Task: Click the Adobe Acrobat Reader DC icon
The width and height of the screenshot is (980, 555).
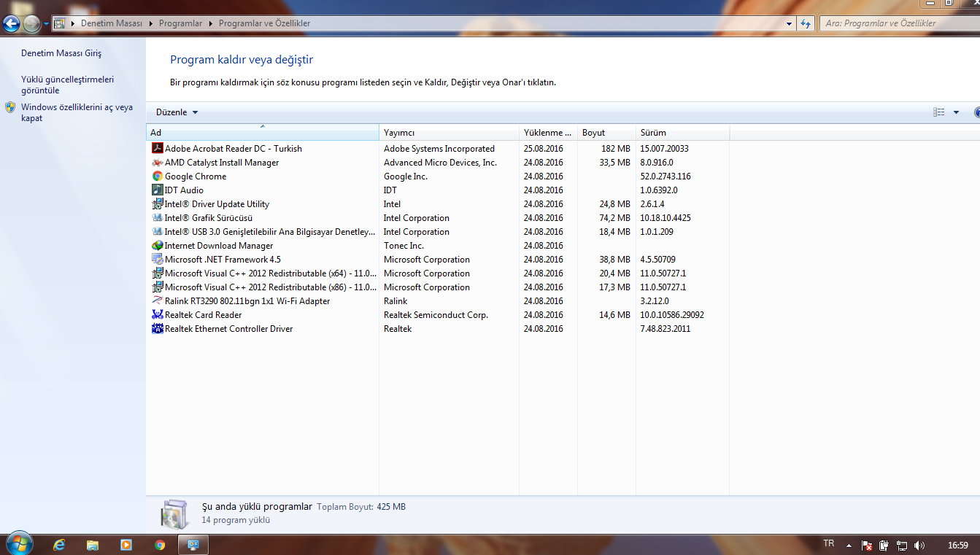Action: click(x=157, y=148)
